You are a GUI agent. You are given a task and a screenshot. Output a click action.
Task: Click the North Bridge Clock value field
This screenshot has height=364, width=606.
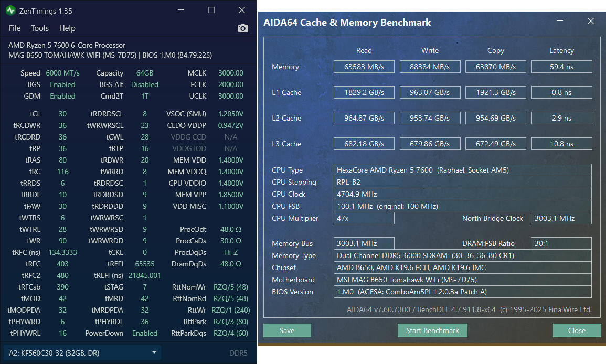pos(561,218)
